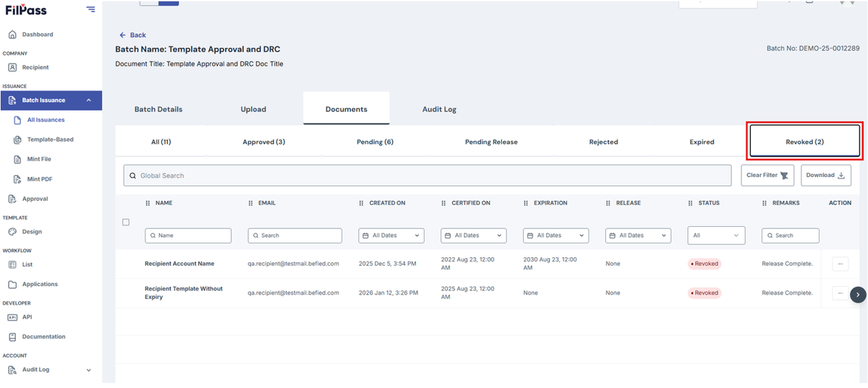The width and height of the screenshot is (868, 388).
Task: Open the developer API page
Action: (27, 317)
